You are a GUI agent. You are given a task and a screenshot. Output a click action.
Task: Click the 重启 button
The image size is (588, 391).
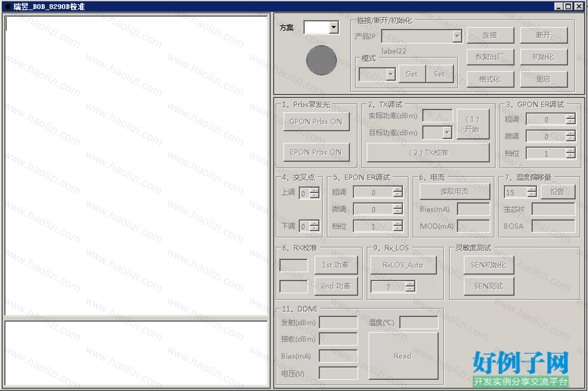tap(544, 79)
